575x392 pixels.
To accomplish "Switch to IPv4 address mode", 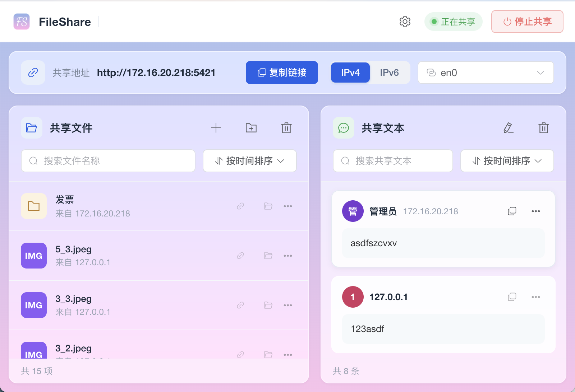I will click(350, 73).
